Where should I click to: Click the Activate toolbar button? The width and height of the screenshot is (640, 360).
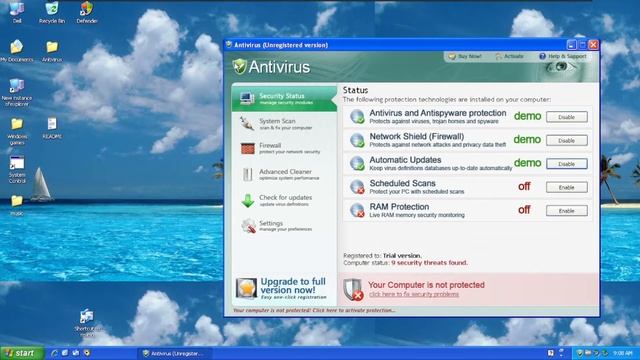509,56
